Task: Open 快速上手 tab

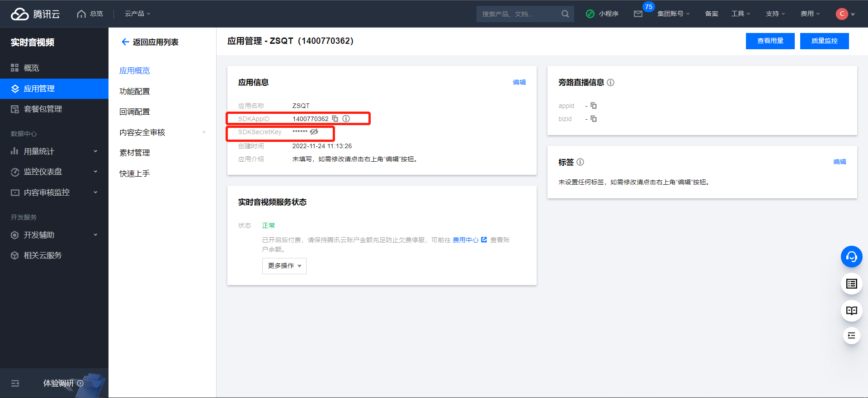Action: pyautogui.click(x=135, y=173)
